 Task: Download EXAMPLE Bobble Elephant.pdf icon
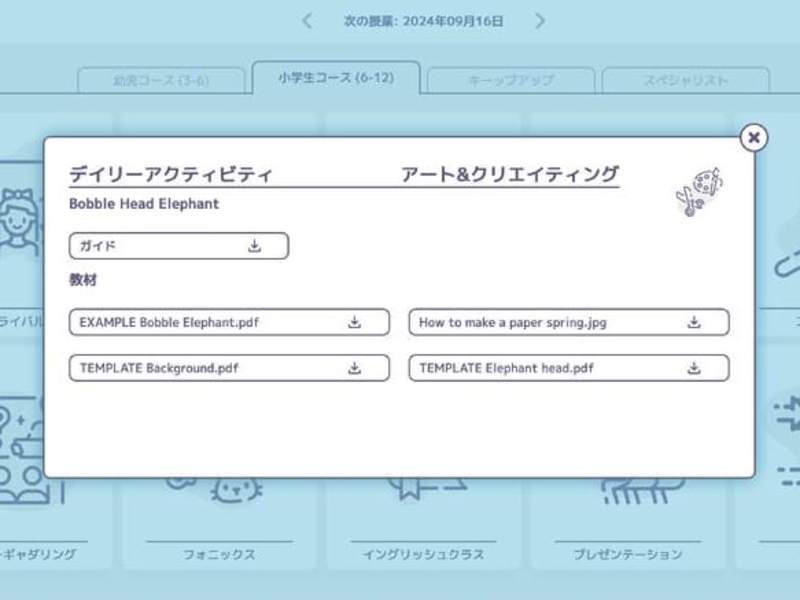pyautogui.click(x=355, y=322)
